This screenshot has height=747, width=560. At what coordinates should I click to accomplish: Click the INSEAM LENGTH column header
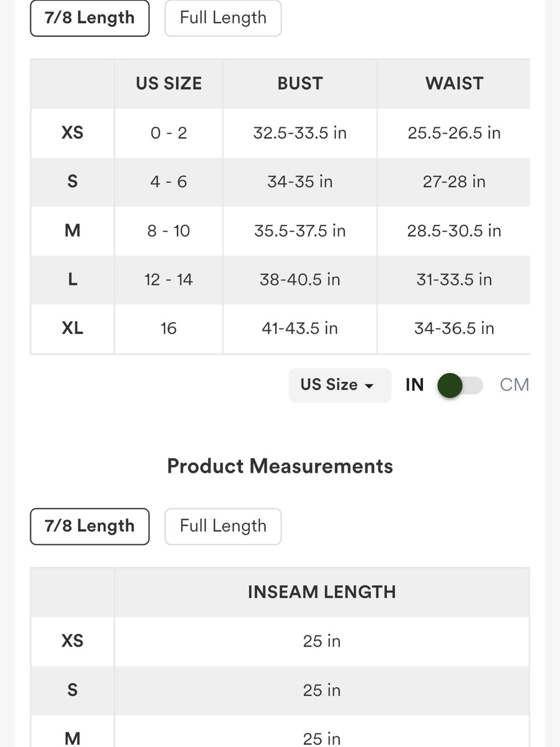(322, 592)
